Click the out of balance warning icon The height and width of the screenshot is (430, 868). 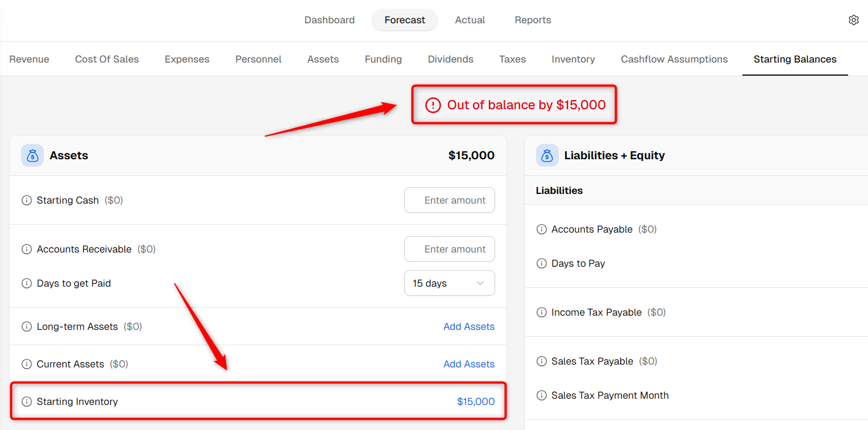[433, 105]
